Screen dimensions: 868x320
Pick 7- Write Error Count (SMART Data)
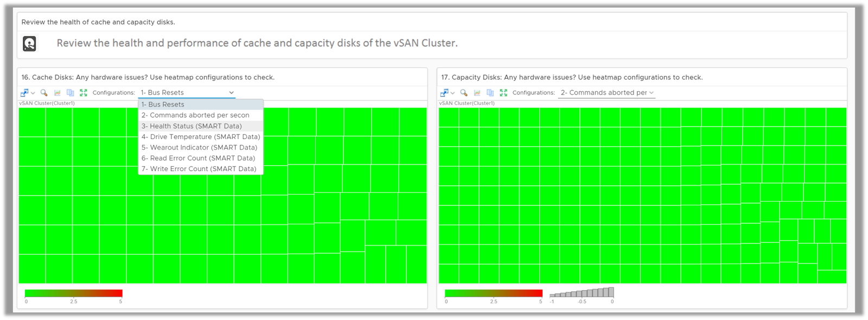199,169
